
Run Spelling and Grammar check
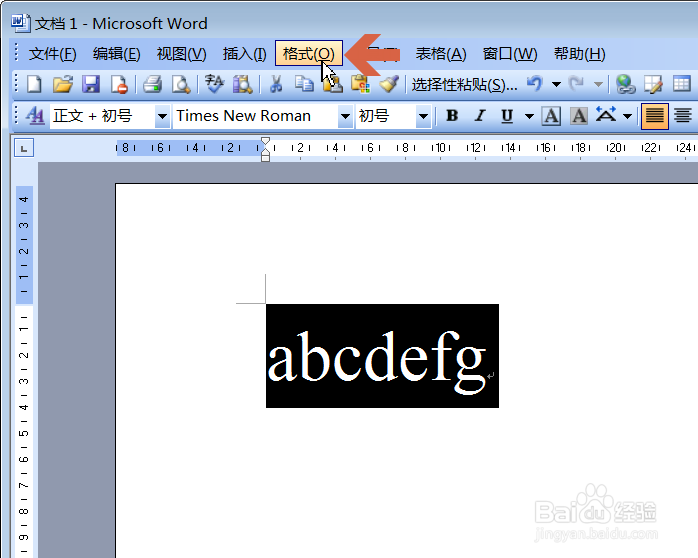(x=214, y=84)
